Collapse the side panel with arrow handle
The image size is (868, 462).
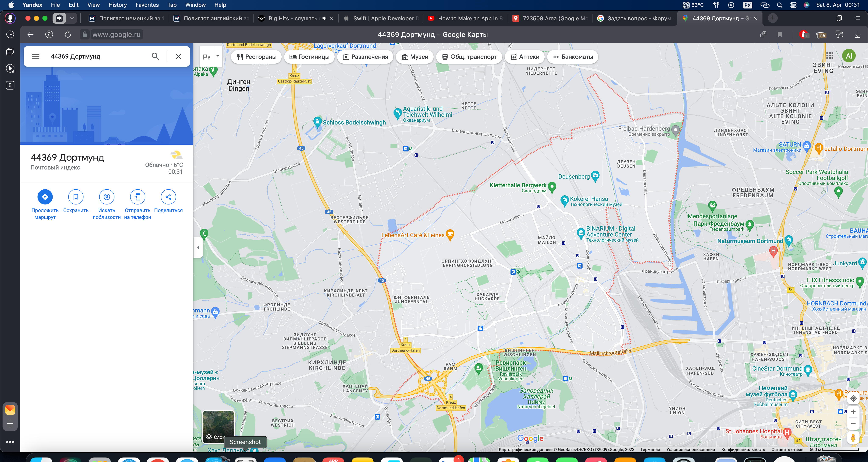point(198,248)
